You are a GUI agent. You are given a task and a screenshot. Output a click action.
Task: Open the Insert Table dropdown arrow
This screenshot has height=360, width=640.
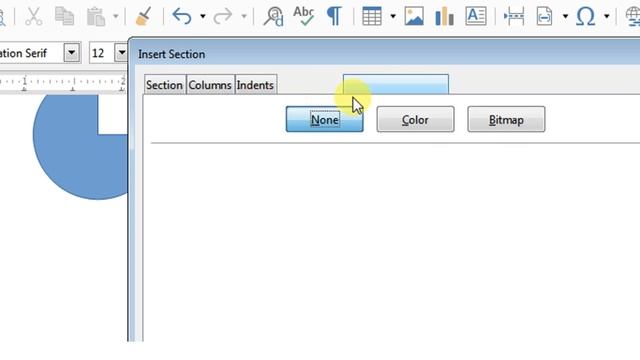[x=393, y=17]
